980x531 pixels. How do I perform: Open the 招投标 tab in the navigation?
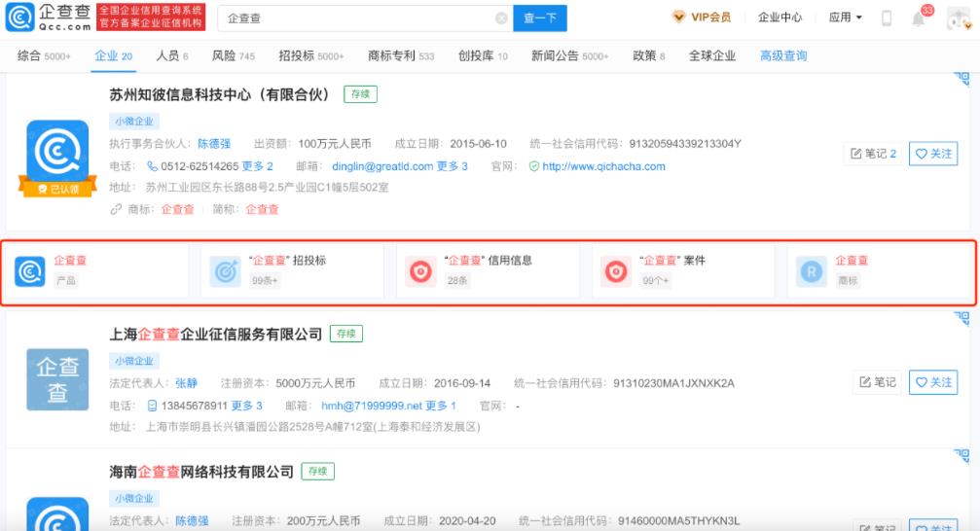coord(311,55)
